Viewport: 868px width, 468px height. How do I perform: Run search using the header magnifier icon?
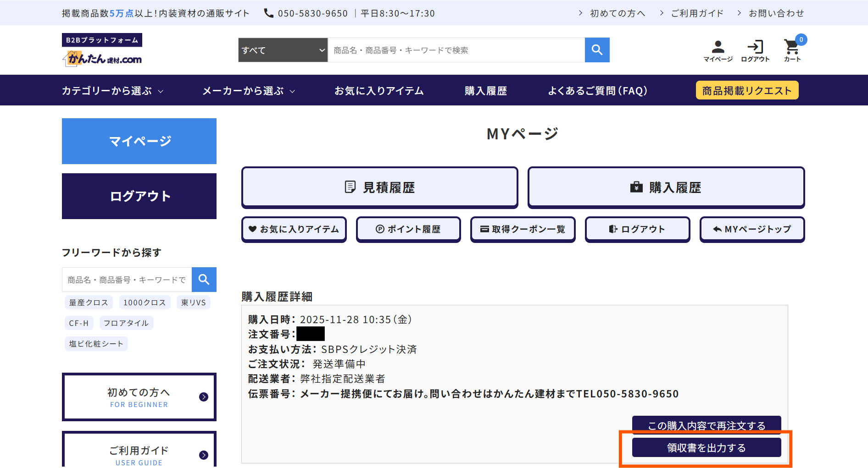597,50
